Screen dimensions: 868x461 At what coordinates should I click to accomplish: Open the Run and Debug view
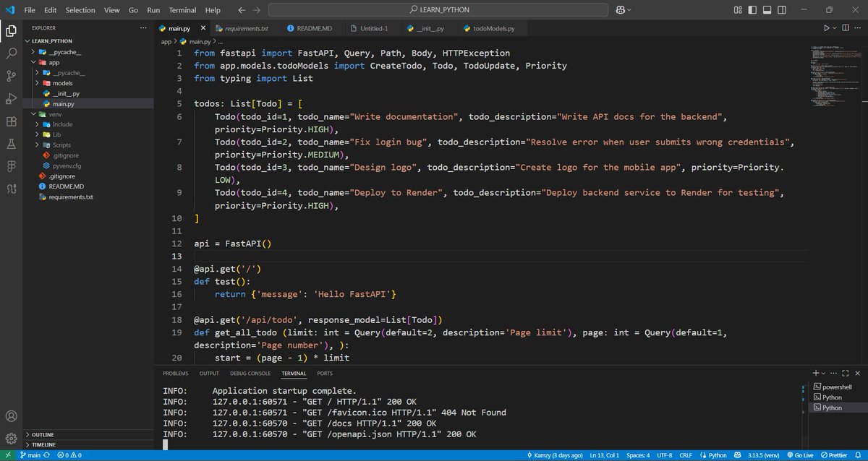point(11,98)
